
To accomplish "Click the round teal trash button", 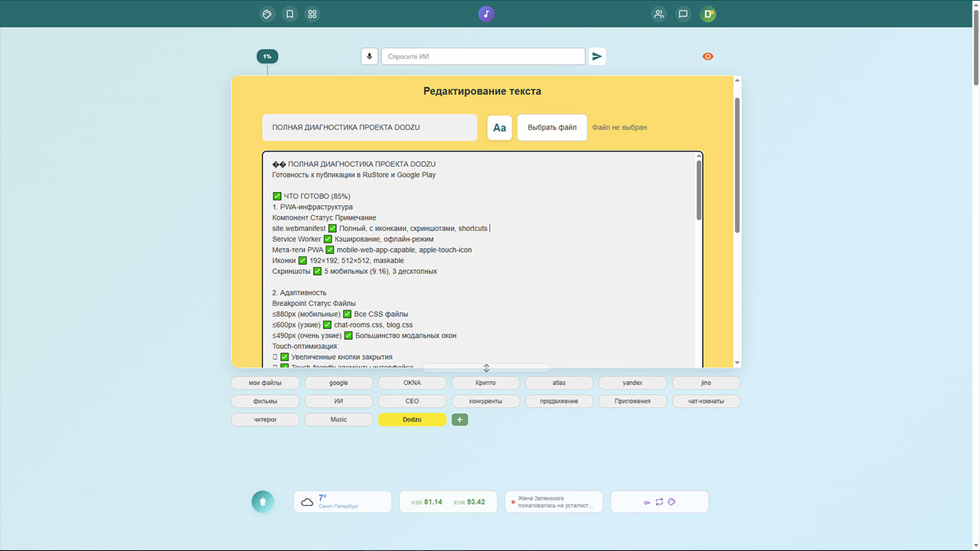I will 263,502.
